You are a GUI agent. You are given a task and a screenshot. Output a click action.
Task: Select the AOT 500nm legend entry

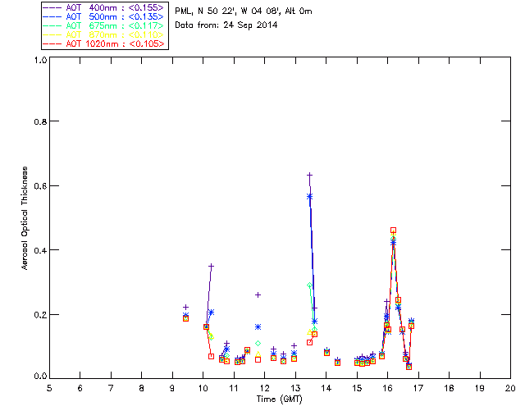104,16
